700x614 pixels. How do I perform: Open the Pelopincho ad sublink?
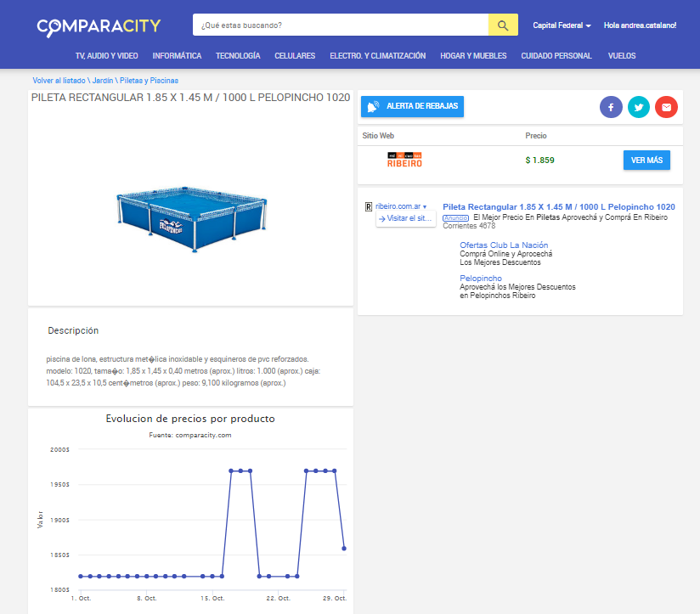480,278
